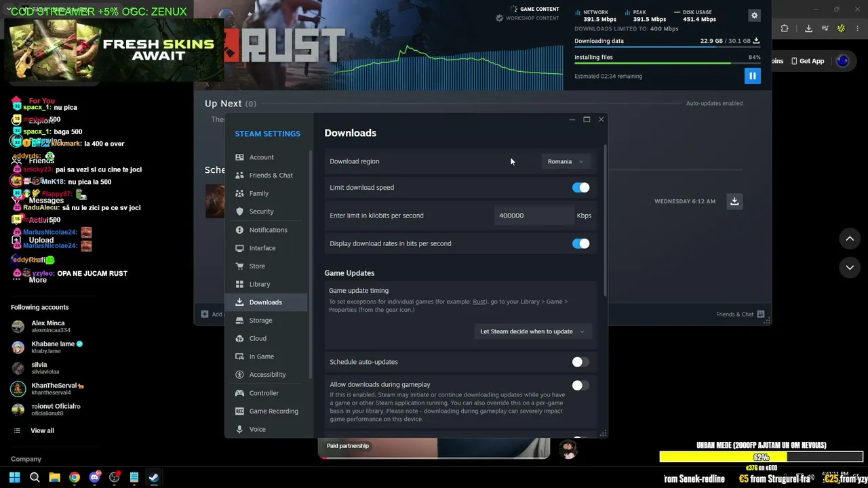Click the Game Recording icon in sidebar

(239, 411)
